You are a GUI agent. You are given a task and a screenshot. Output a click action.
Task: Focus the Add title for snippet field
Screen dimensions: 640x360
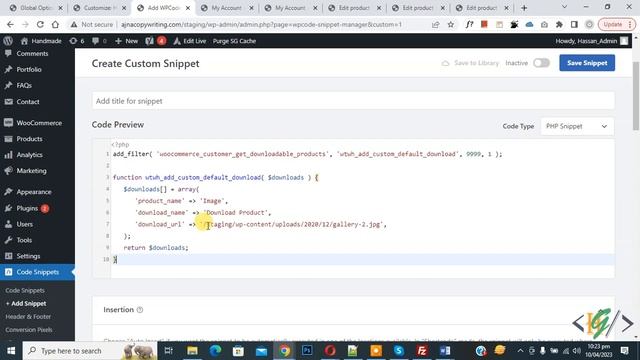pos(353,101)
